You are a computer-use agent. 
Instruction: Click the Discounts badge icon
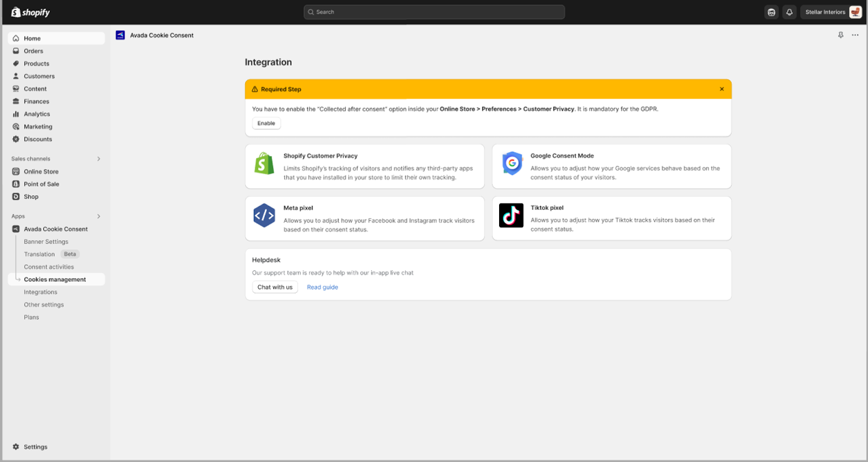click(16, 139)
